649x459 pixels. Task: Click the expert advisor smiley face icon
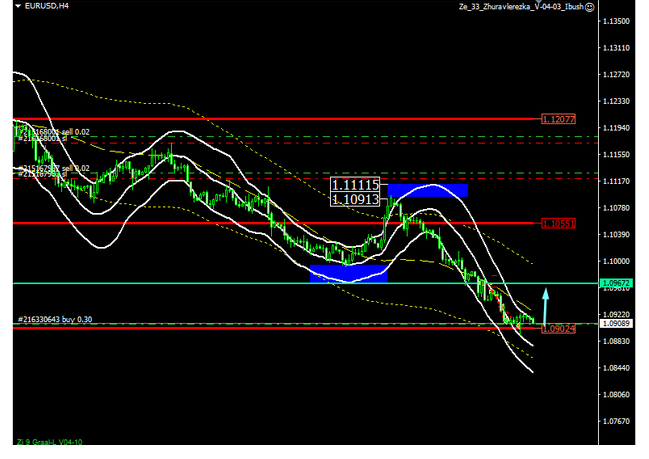click(590, 6)
